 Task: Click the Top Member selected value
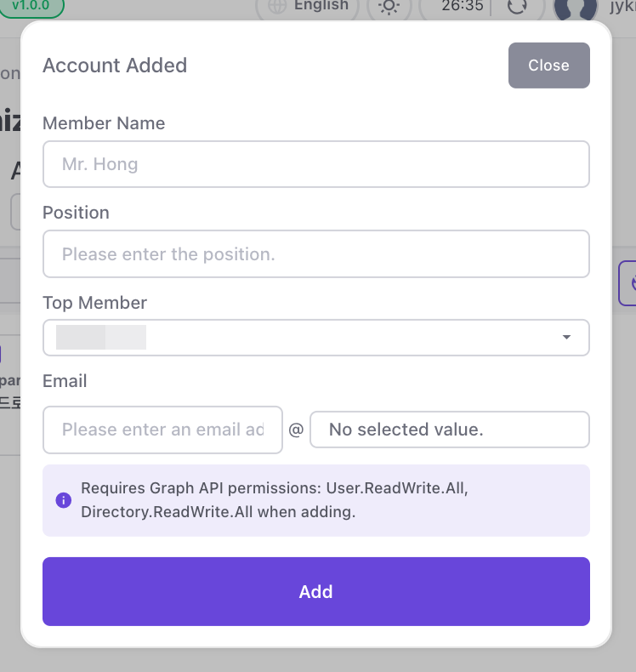point(101,338)
